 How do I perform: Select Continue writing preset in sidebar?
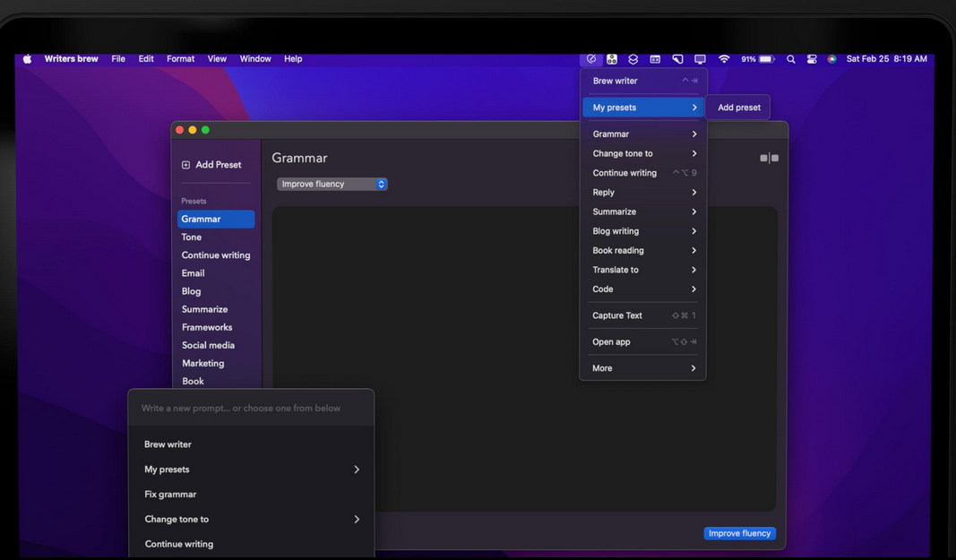pyautogui.click(x=216, y=255)
